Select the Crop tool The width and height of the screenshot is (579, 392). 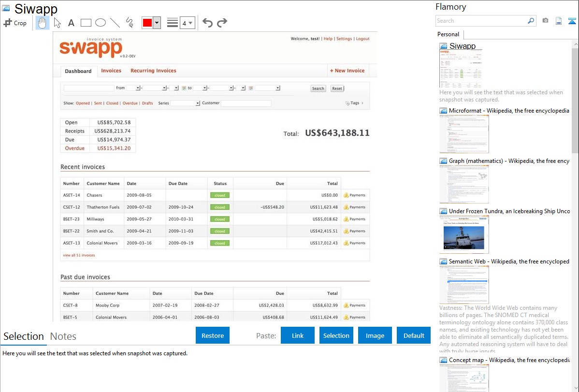(x=15, y=23)
